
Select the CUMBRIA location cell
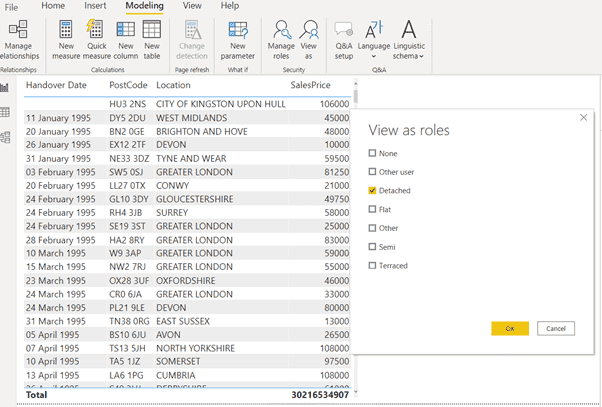(176, 375)
